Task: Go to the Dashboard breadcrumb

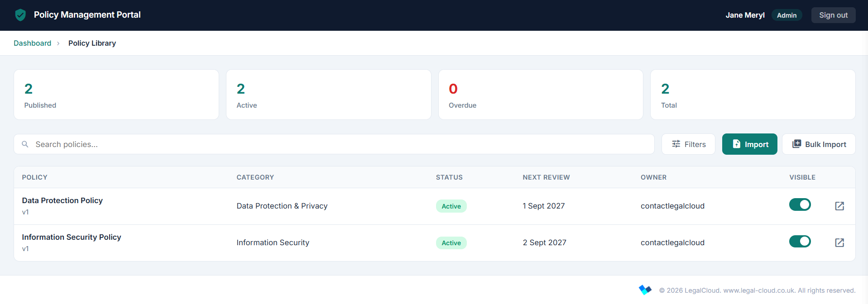Action: tap(33, 43)
